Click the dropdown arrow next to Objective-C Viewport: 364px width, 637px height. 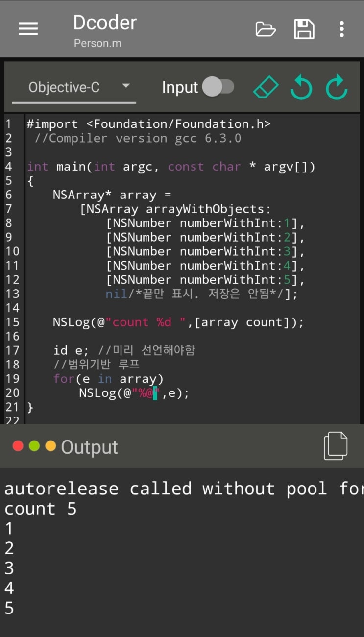coord(126,86)
